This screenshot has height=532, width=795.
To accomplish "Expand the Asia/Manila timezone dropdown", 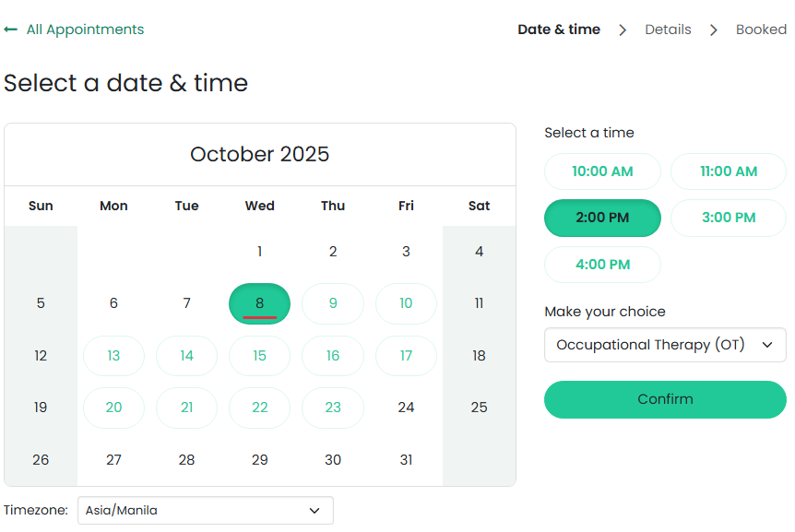I will 205,510.
